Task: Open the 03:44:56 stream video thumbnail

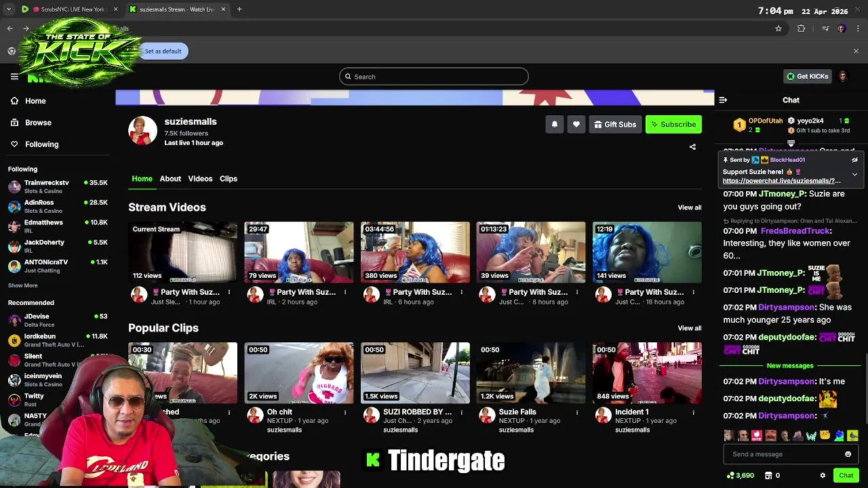Action: pos(415,252)
